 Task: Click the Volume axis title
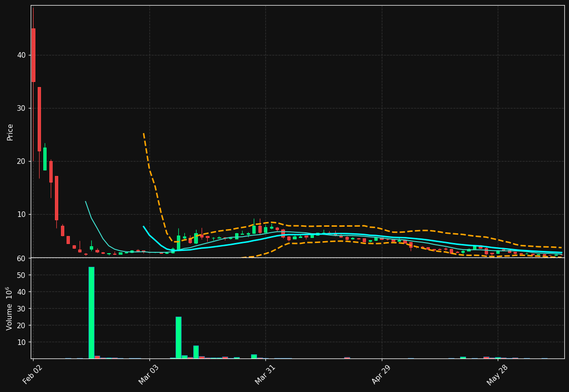point(10,308)
